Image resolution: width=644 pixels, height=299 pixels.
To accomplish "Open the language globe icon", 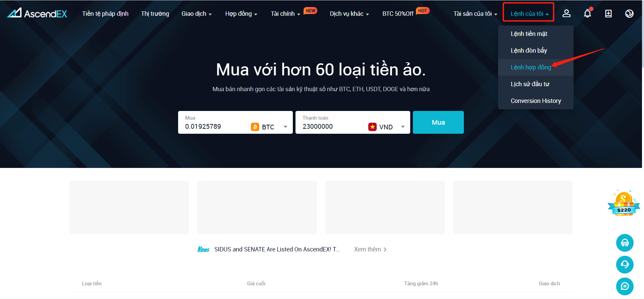I will (x=629, y=13).
